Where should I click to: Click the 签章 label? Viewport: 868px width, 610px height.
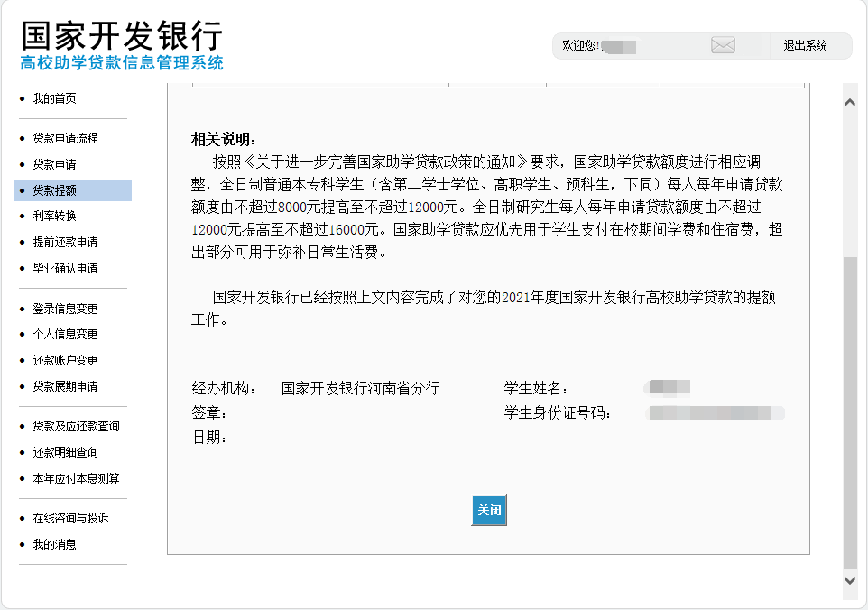(x=208, y=413)
